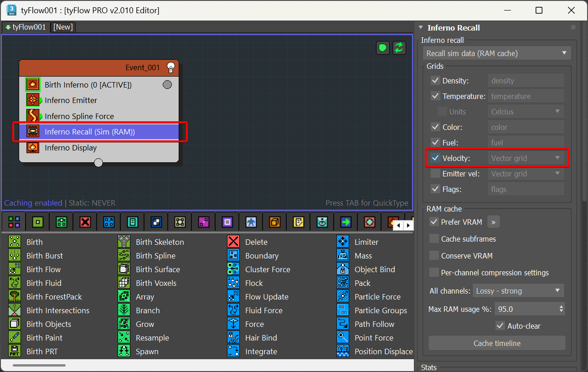Select the Birth Burst icon in the operator list
The height and width of the screenshot is (372, 588).
click(15, 256)
